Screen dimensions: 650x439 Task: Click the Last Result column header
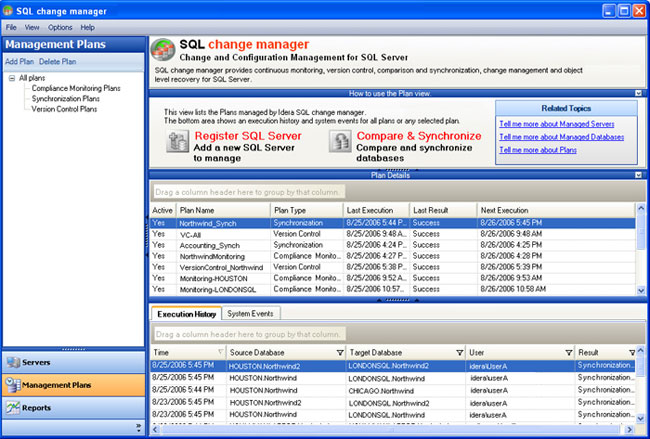444,210
